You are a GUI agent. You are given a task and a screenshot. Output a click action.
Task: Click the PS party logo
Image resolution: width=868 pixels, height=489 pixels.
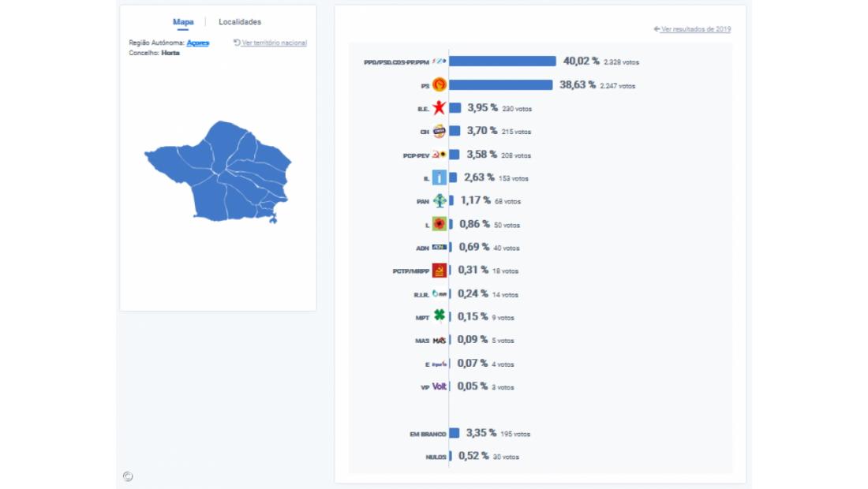click(440, 84)
